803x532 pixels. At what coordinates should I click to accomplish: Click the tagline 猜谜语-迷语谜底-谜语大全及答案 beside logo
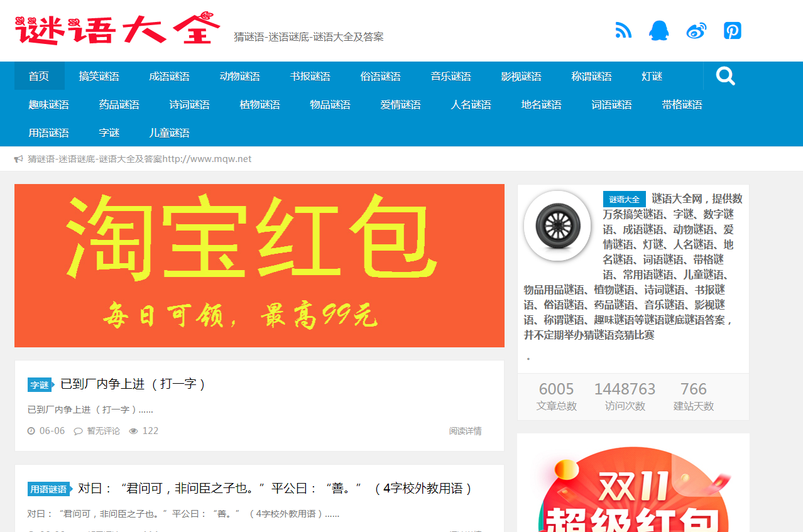tap(309, 37)
